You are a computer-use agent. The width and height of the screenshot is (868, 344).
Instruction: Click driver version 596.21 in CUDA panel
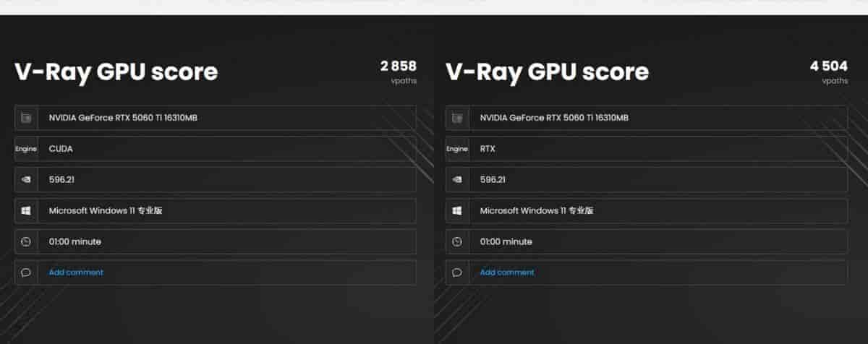click(60, 180)
